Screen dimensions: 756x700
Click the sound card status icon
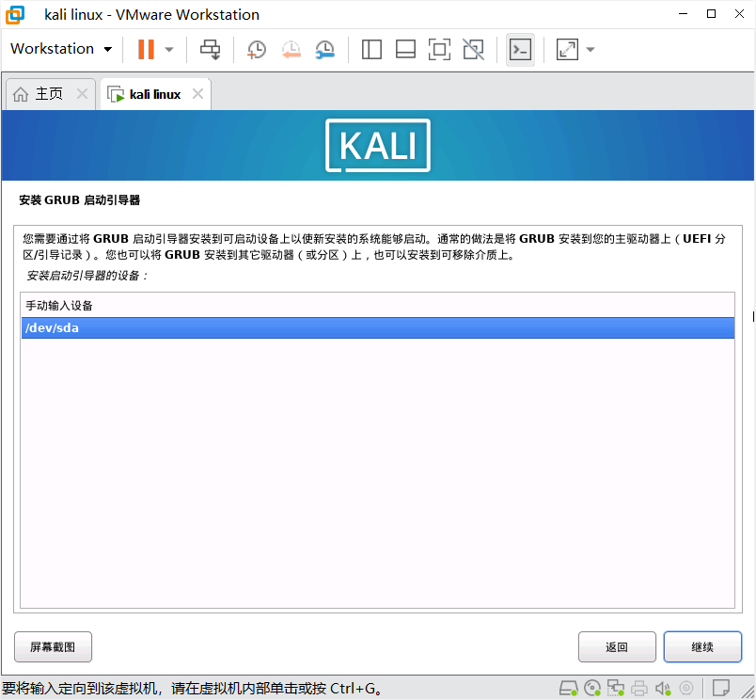663,688
